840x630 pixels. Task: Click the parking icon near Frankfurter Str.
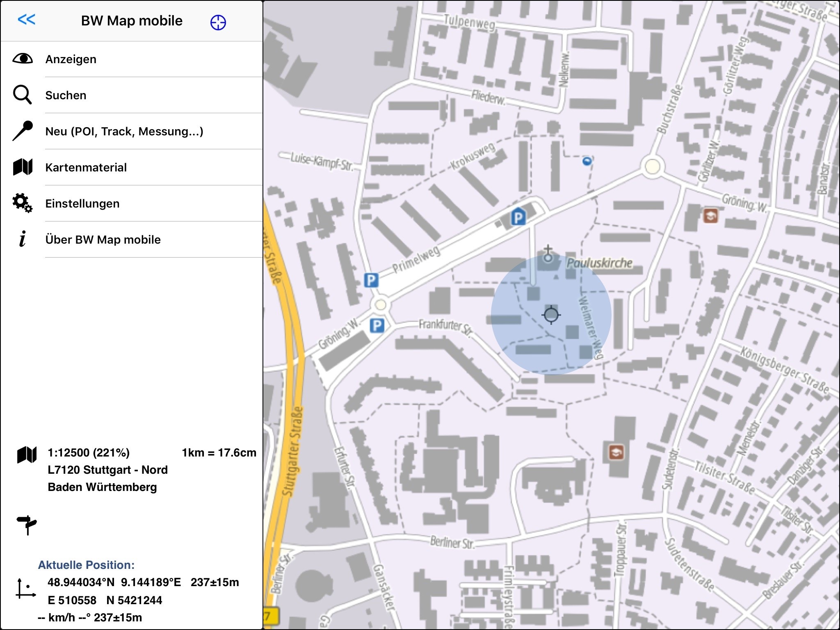pyautogui.click(x=378, y=324)
